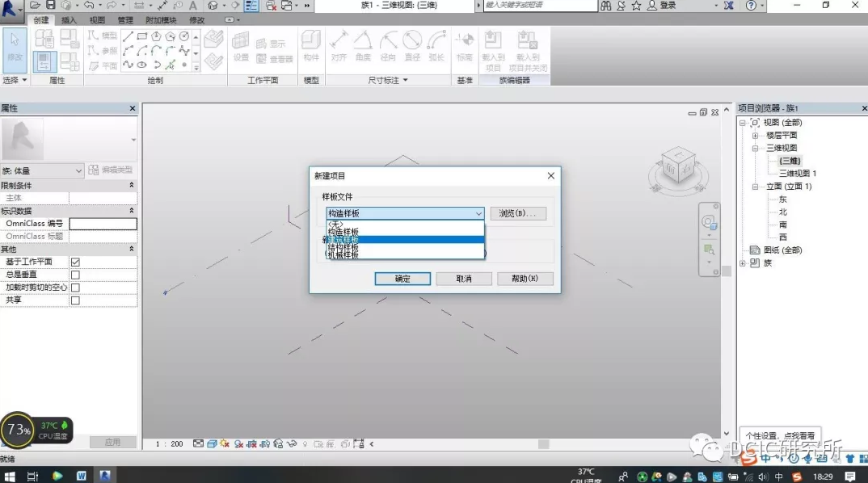Click the 确定 button in the dialog
Screen dimensions: 868x483
pyautogui.click(x=402, y=279)
